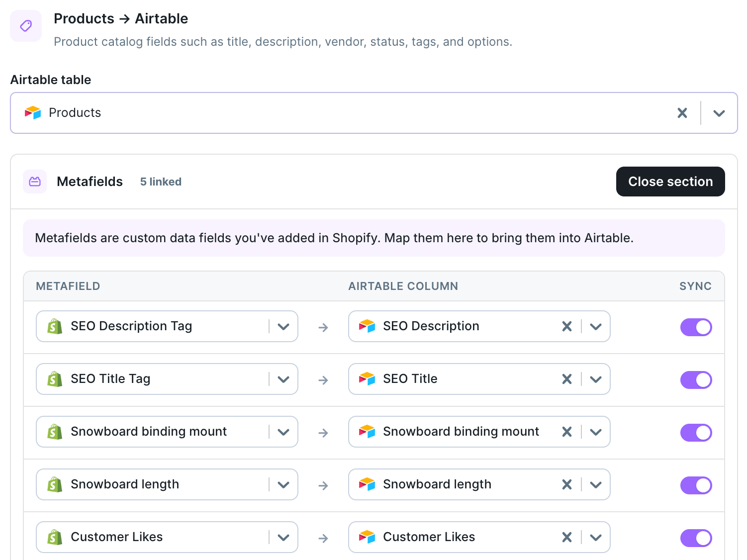Screen dimensions: 747x560
Task: Expand the SEO Description Tag metafield dropdown
Action: (x=283, y=327)
